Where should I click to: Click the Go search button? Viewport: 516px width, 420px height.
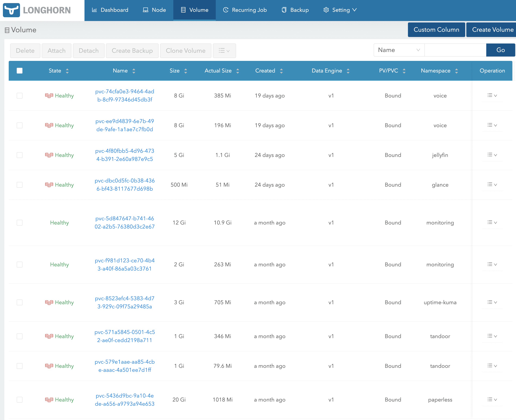pos(501,50)
